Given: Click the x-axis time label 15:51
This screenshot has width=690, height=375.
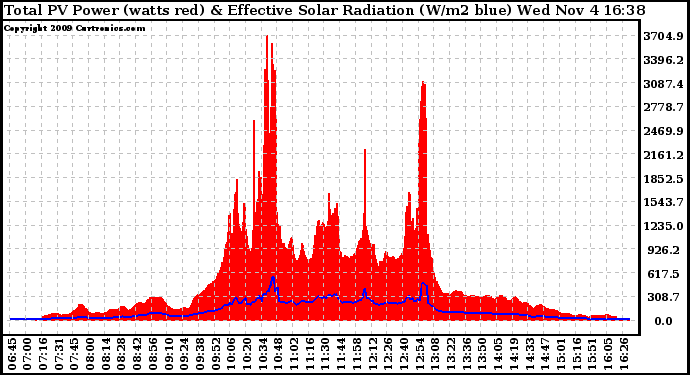Looking at the screenshot, I should click(592, 354).
